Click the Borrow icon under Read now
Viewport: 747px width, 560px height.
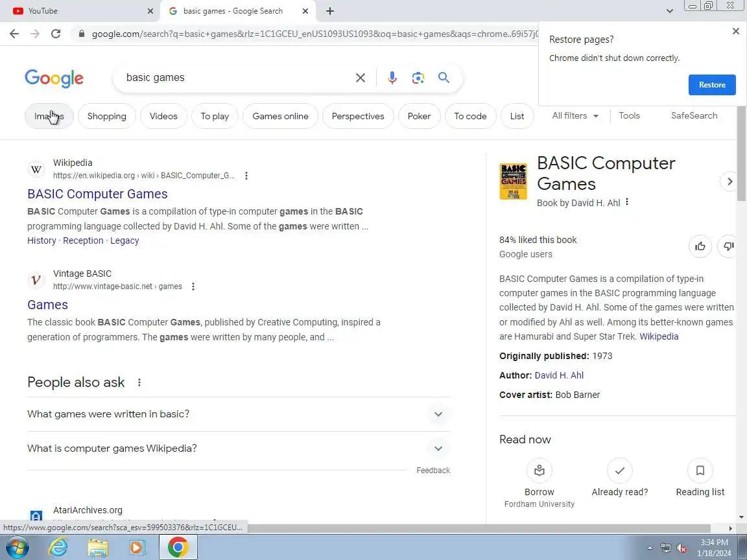(x=539, y=471)
